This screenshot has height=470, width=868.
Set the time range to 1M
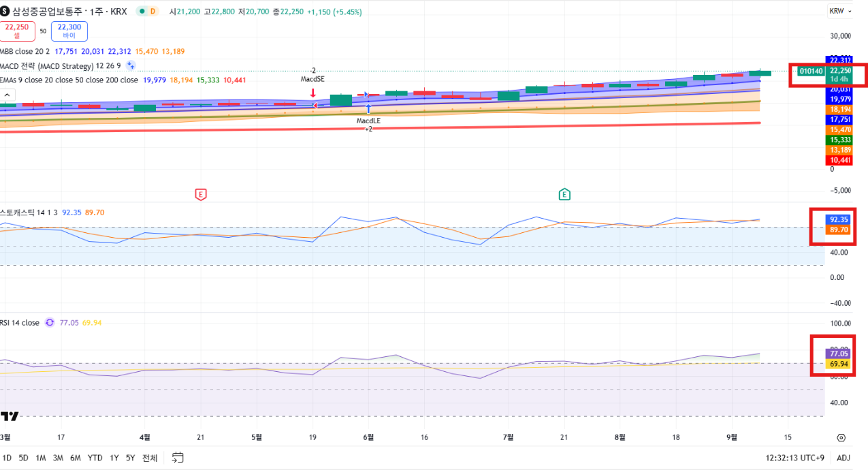[x=41, y=458]
